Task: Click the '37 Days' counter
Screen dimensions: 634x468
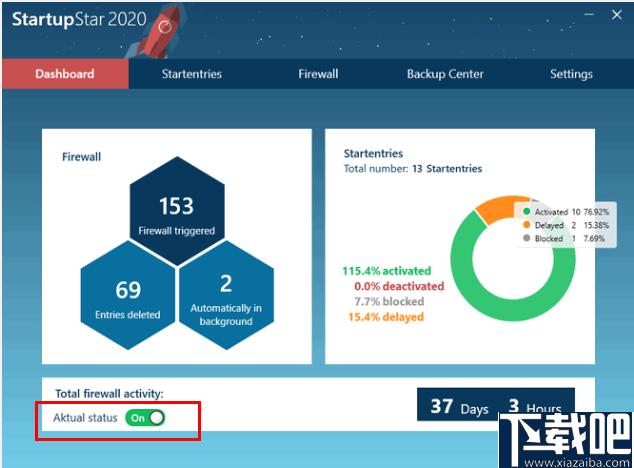Action: (x=459, y=406)
